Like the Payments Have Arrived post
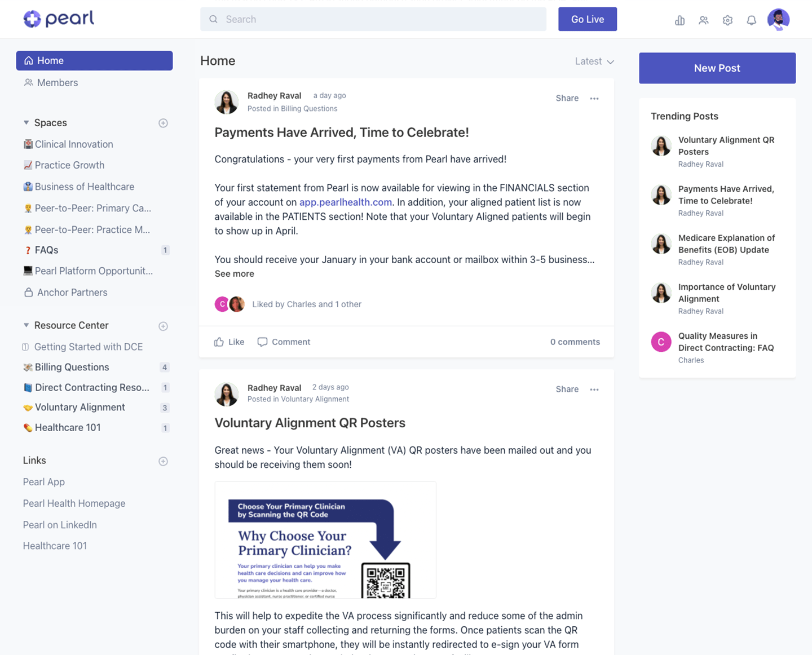Image resolution: width=812 pixels, height=655 pixels. coord(228,342)
